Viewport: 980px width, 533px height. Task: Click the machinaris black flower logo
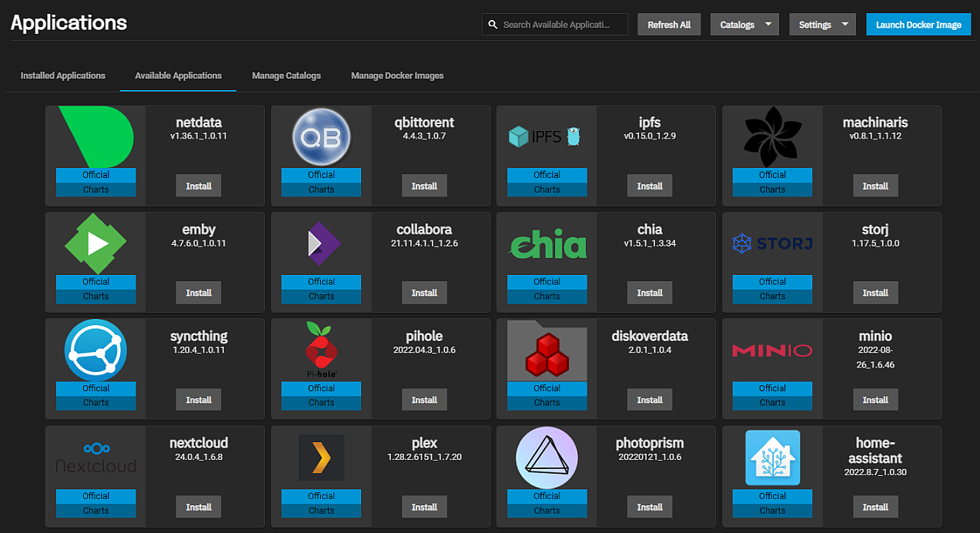[x=772, y=137]
